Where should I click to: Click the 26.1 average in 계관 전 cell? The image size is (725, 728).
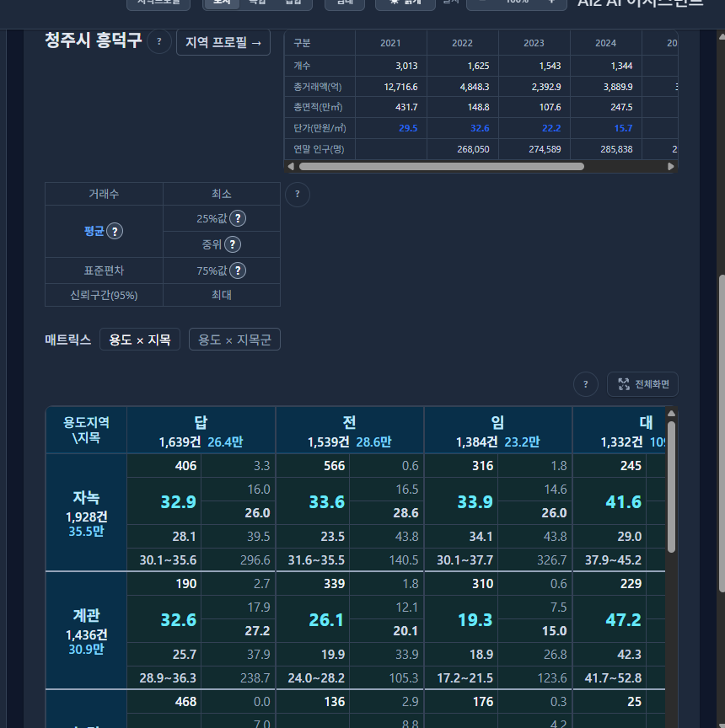pyautogui.click(x=326, y=620)
